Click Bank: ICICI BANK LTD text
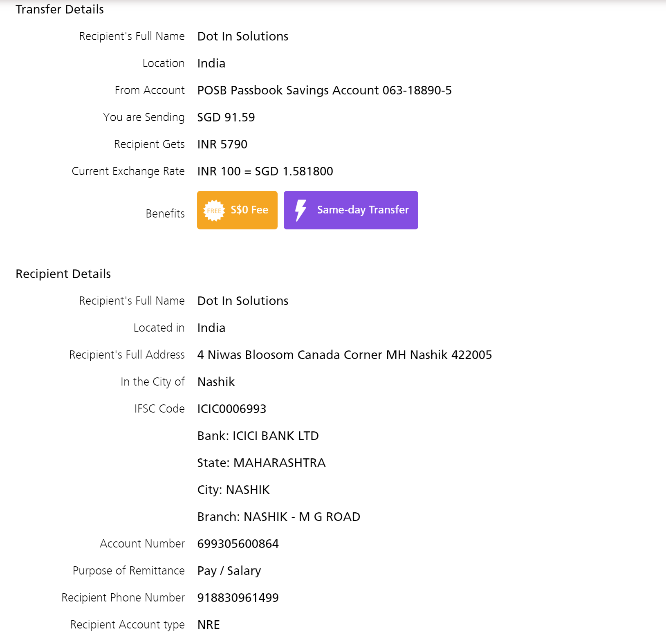The height and width of the screenshot is (644, 666). coord(258,435)
